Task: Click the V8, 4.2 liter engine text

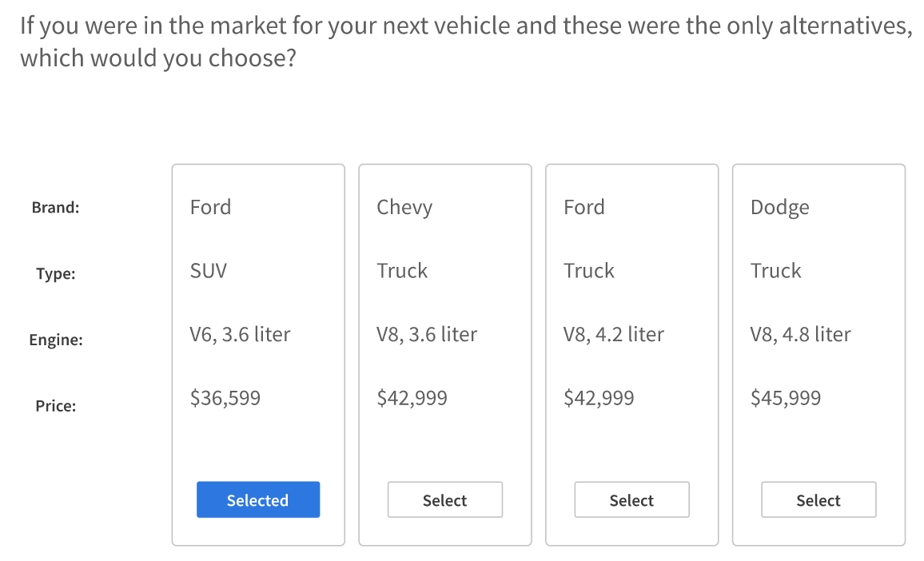Action: point(613,334)
